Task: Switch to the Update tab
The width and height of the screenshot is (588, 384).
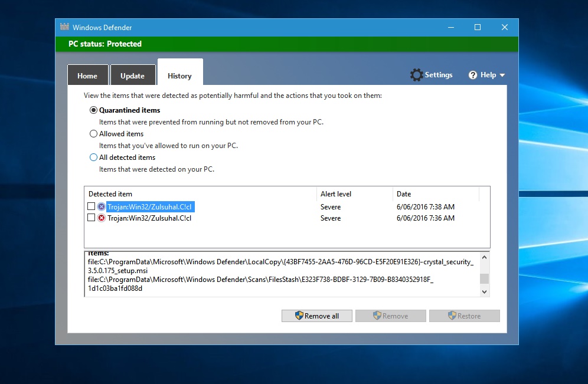Action: [x=133, y=76]
